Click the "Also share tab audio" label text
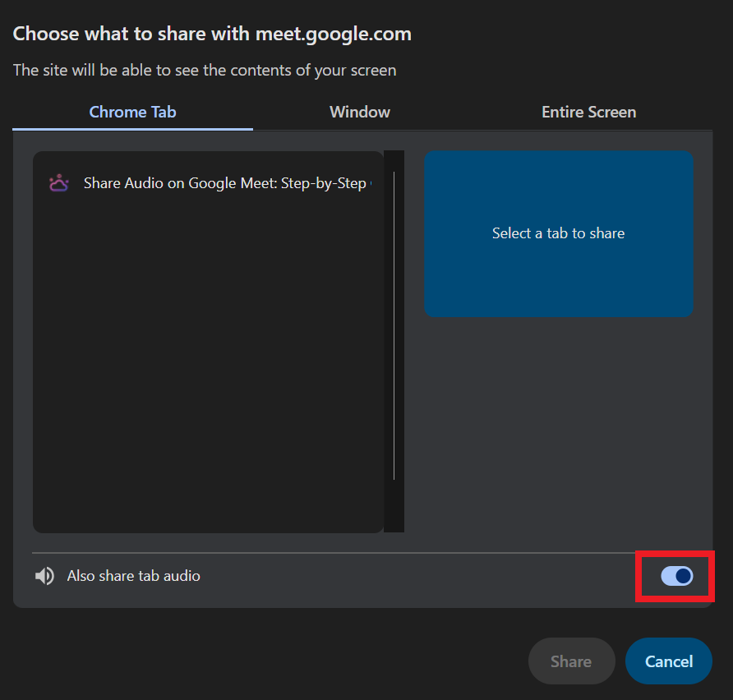 [133, 575]
